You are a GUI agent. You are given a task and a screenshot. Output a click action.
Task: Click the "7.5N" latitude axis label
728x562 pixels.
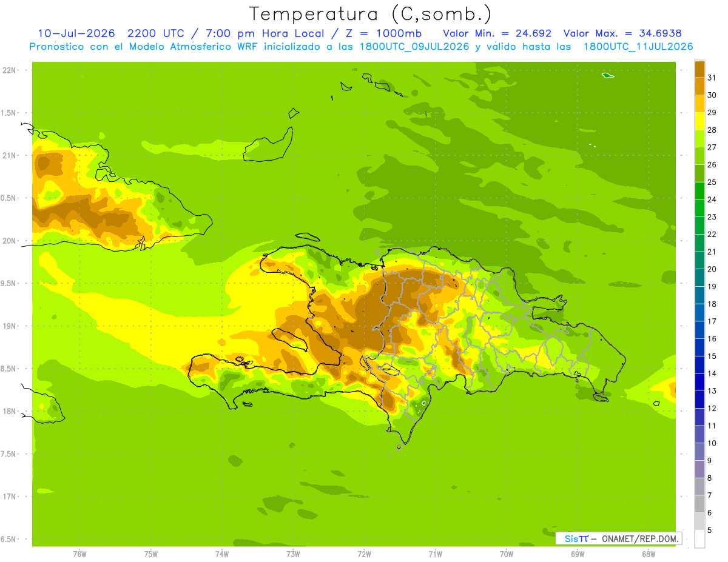click(x=9, y=454)
